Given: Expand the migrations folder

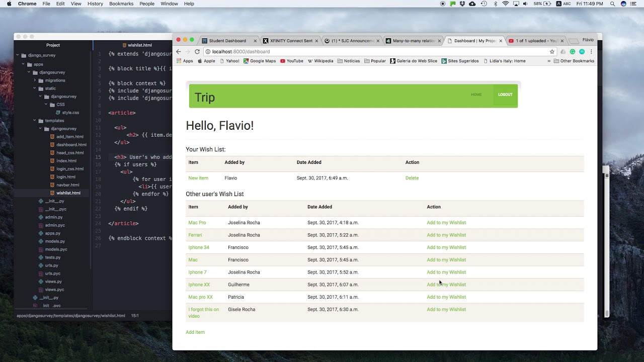Looking at the screenshot, I should pos(35,80).
